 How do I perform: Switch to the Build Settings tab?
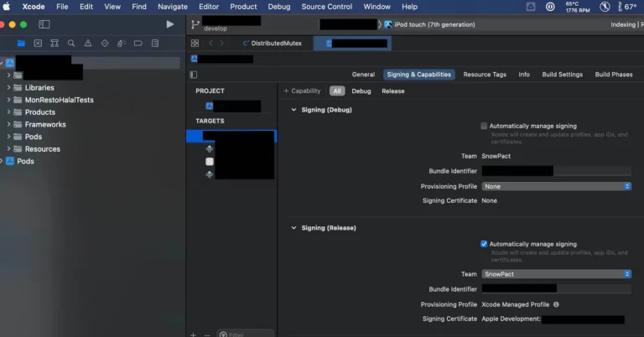[563, 75]
